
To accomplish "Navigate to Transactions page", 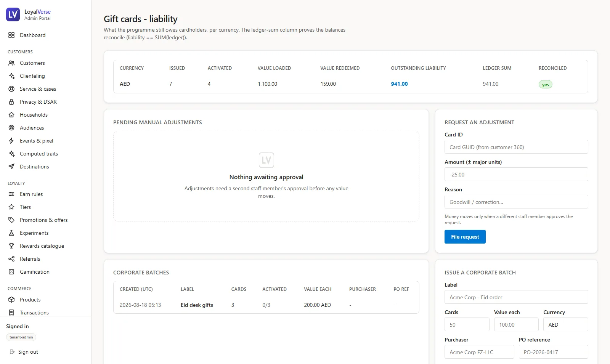I will tap(46, 313).
